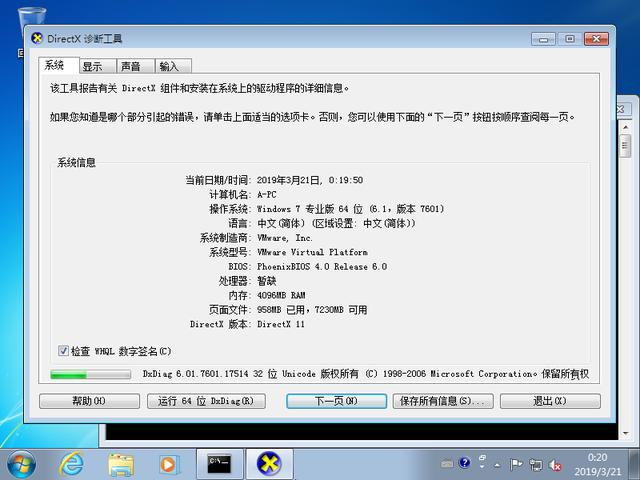
Task: Click the 帮助(H) button
Action: click(x=89, y=401)
